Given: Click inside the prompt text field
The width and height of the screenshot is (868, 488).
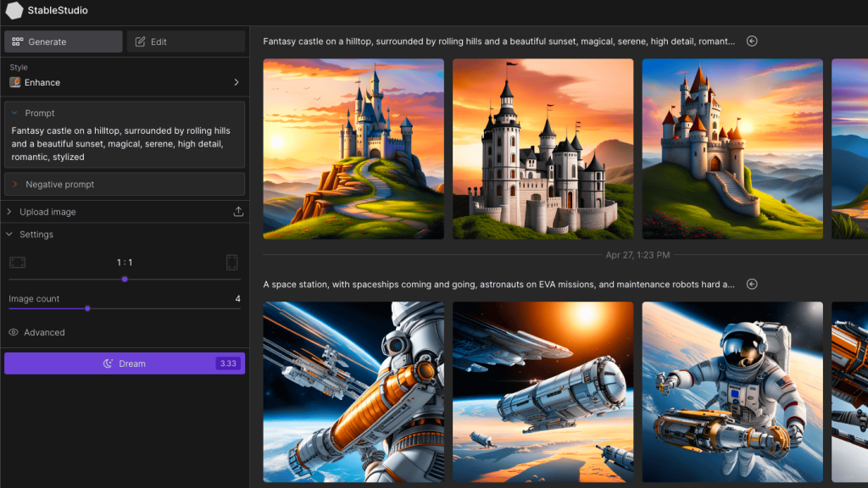Looking at the screenshot, I should pyautogui.click(x=125, y=144).
